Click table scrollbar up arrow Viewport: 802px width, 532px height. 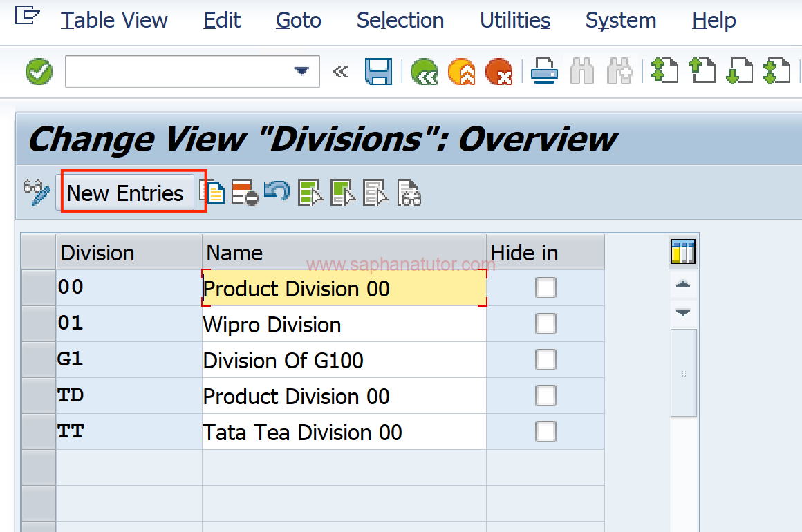point(683,284)
